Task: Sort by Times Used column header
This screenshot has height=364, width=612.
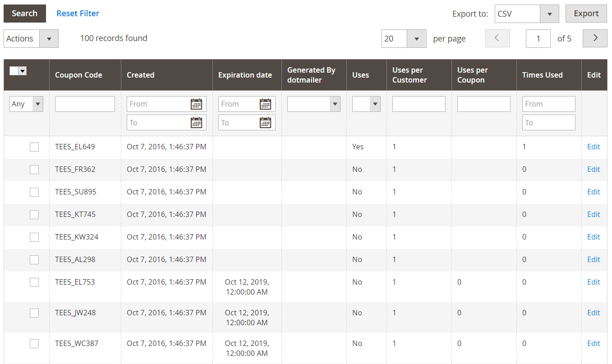Action: [543, 75]
